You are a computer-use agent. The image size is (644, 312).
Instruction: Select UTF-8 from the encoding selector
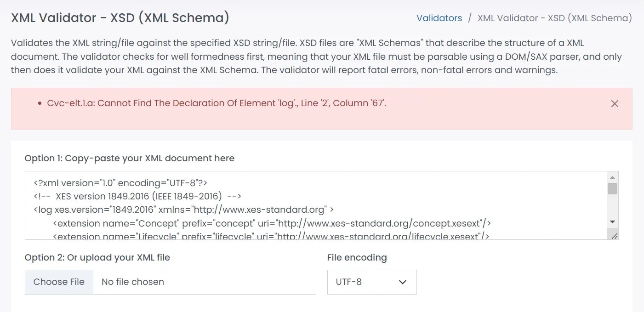pos(371,282)
